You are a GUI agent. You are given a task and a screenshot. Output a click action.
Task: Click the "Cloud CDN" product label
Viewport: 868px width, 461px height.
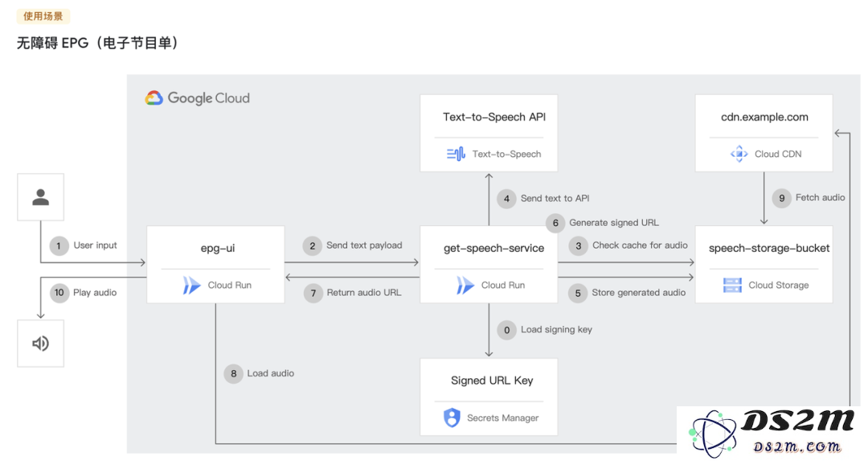point(778,154)
